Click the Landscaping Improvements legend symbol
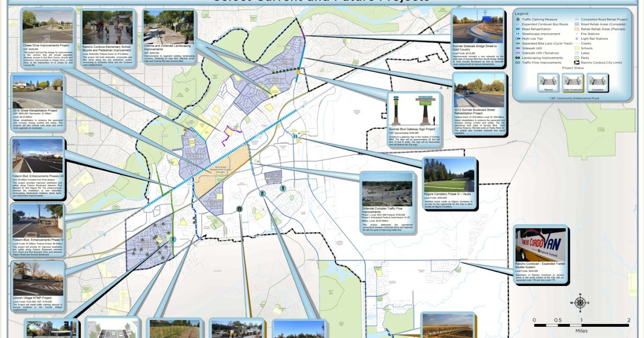 (518, 57)
